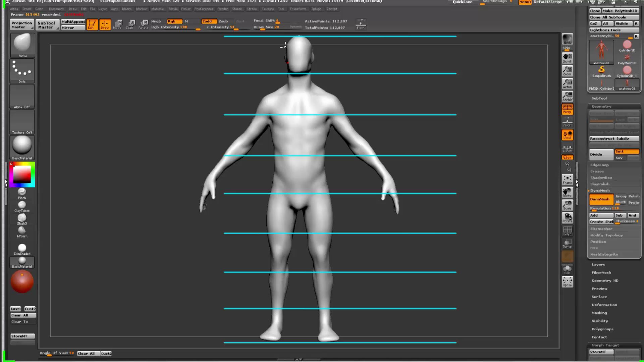Click the BPR render icon

coord(567,39)
